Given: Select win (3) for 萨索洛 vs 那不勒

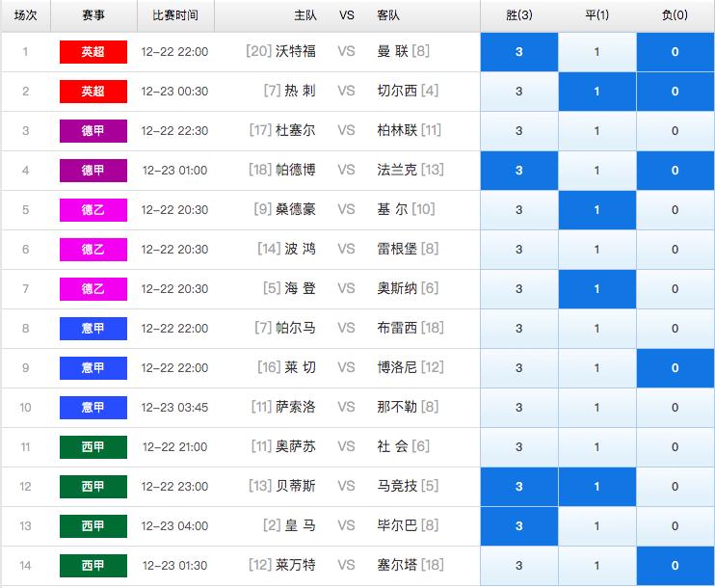Looking at the screenshot, I should point(519,408).
